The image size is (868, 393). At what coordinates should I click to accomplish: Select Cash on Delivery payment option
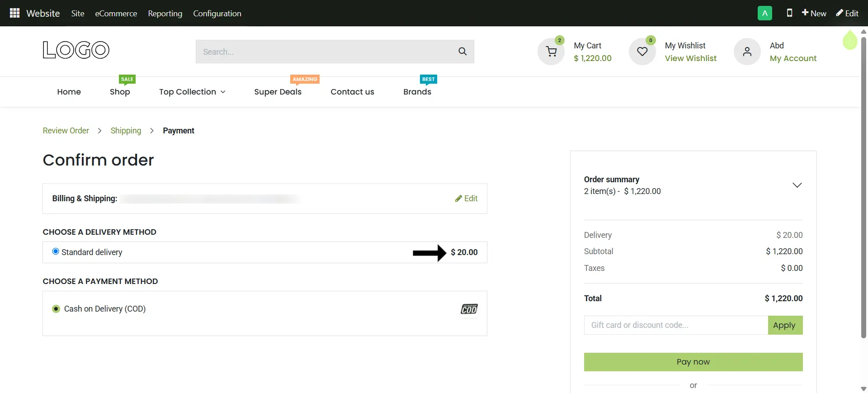[x=56, y=309]
